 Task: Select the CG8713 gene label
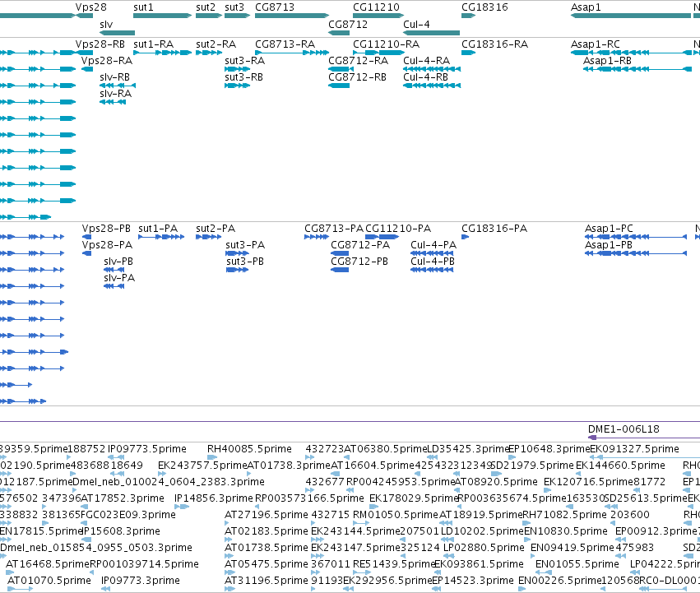click(x=275, y=7)
